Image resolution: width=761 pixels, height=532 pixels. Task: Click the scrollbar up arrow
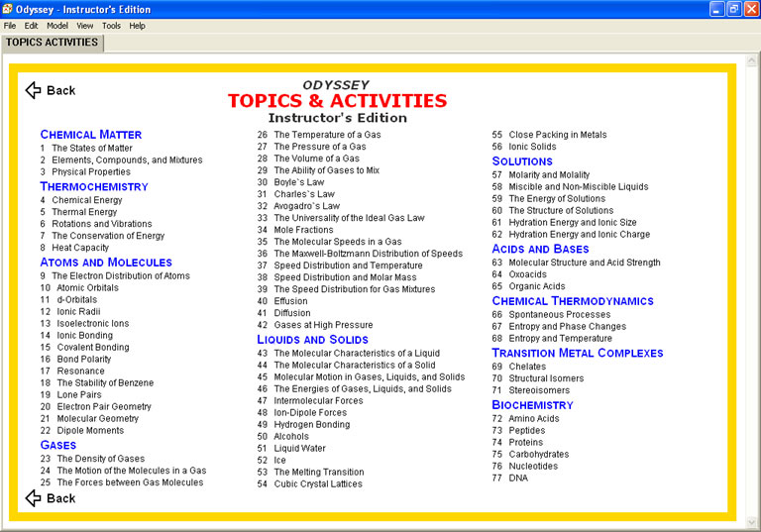752,60
